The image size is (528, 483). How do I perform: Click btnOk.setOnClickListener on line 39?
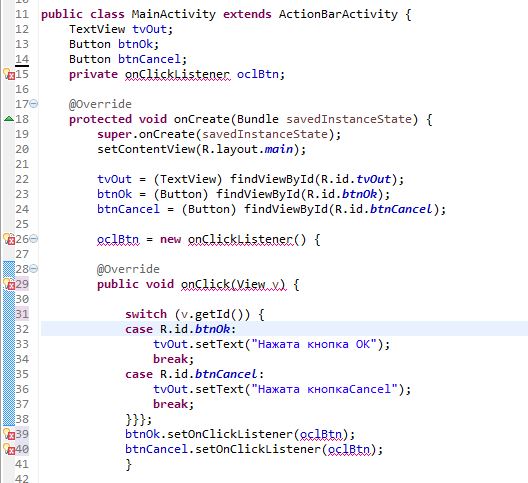209,434
